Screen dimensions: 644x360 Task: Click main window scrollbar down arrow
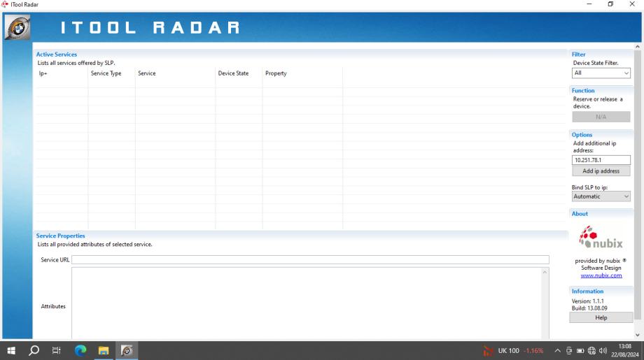click(x=638, y=335)
